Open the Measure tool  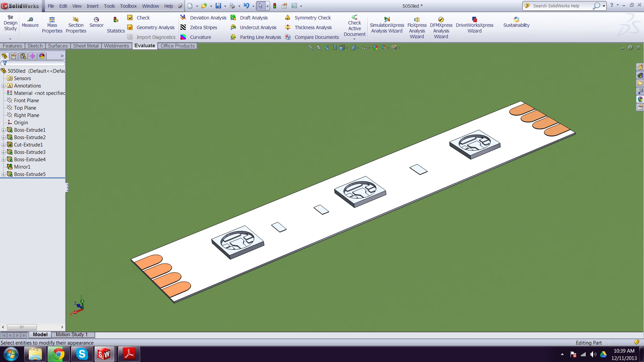30,22
